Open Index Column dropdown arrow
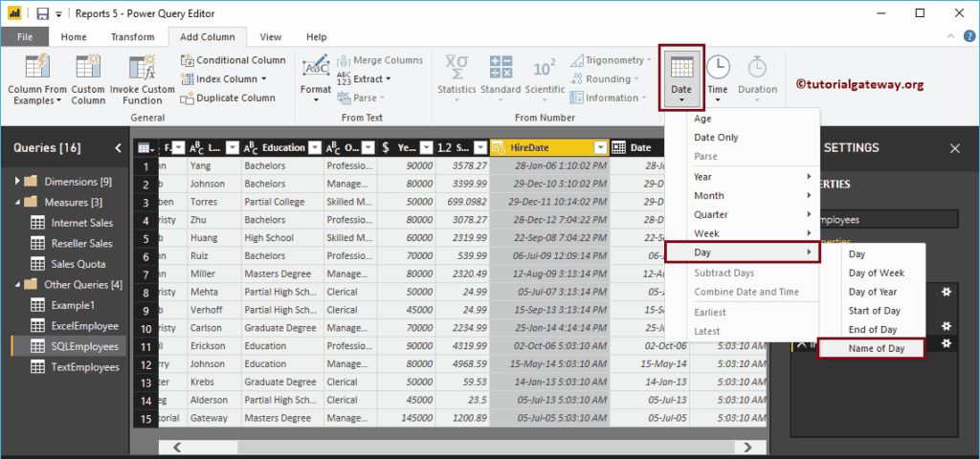The image size is (980, 459). pos(264,78)
